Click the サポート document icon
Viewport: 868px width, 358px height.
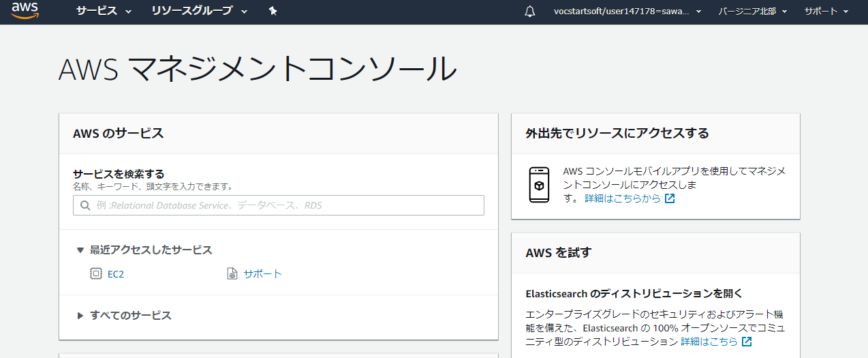coord(232,274)
